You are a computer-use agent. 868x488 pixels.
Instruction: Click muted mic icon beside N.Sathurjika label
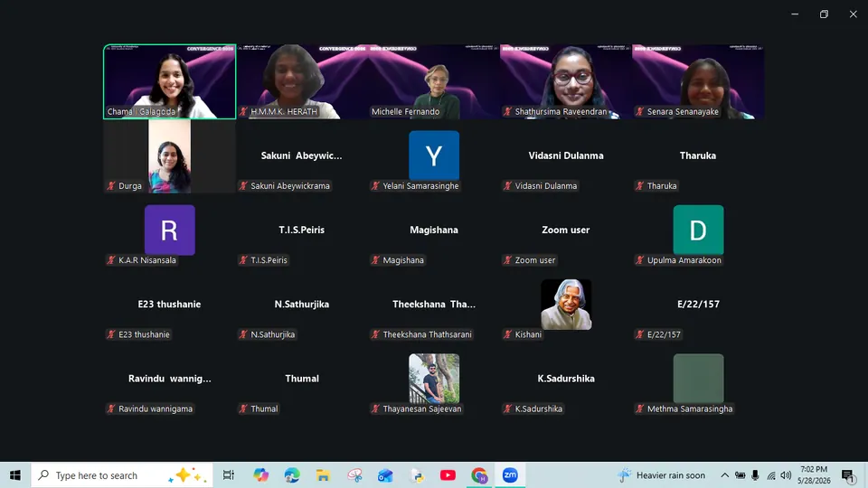(x=243, y=334)
